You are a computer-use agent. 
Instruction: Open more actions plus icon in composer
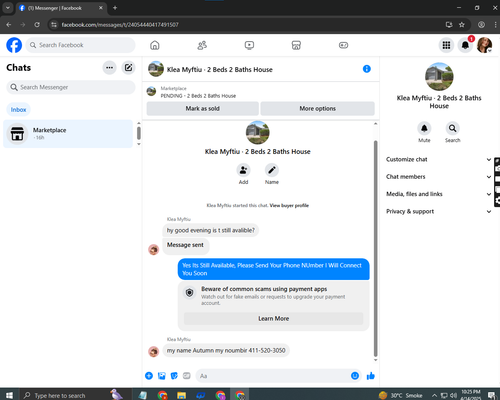149,376
